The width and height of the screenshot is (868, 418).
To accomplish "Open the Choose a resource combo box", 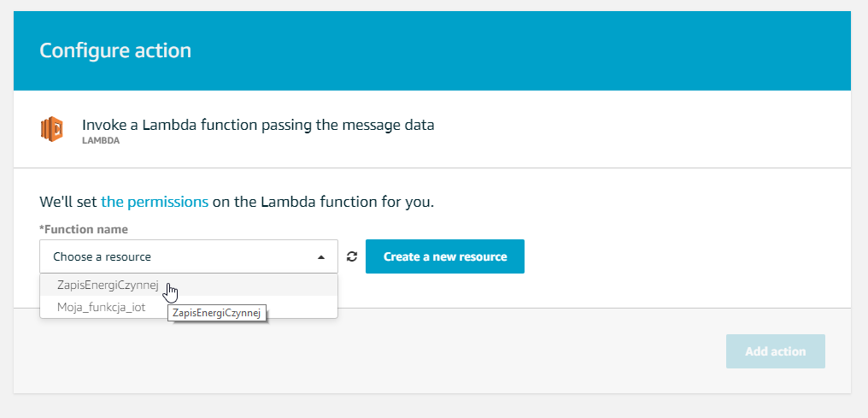I will (x=189, y=256).
